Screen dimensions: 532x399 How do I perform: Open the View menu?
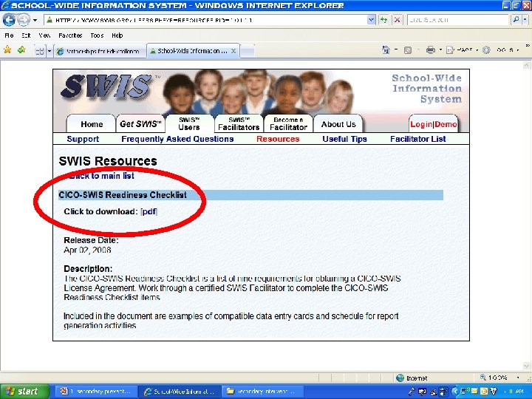pos(44,35)
